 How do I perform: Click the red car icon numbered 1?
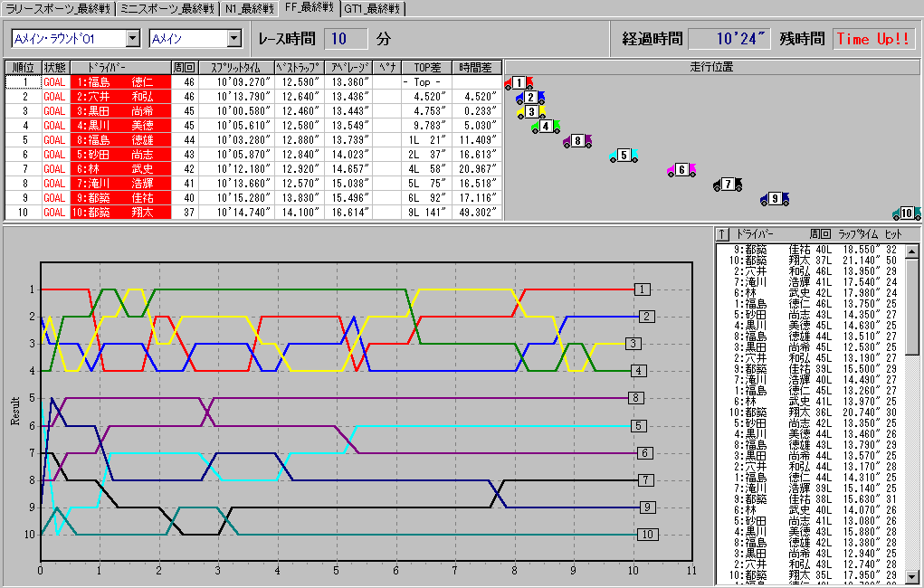pos(519,83)
